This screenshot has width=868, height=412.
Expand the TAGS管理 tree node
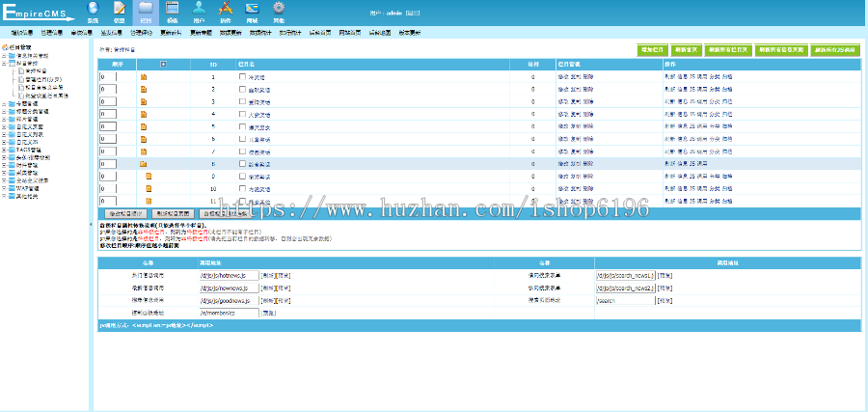tap(4, 150)
